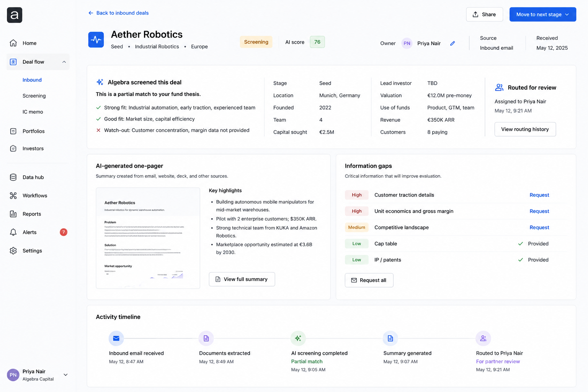Click the Alerts bell icon
Viewport: 588px width, 392px height.
pos(13,232)
